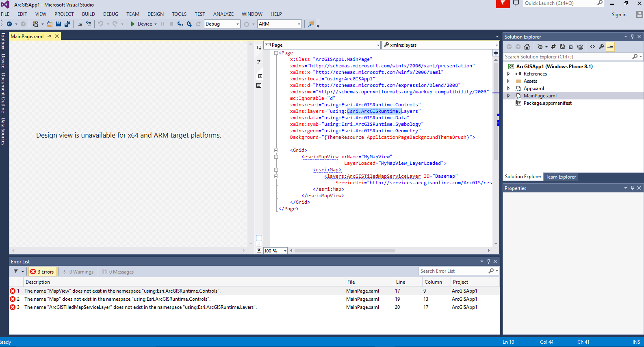Open Properties wrench icon in Solution Explorer
Screen dimensions: 644x347
pos(601,47)
